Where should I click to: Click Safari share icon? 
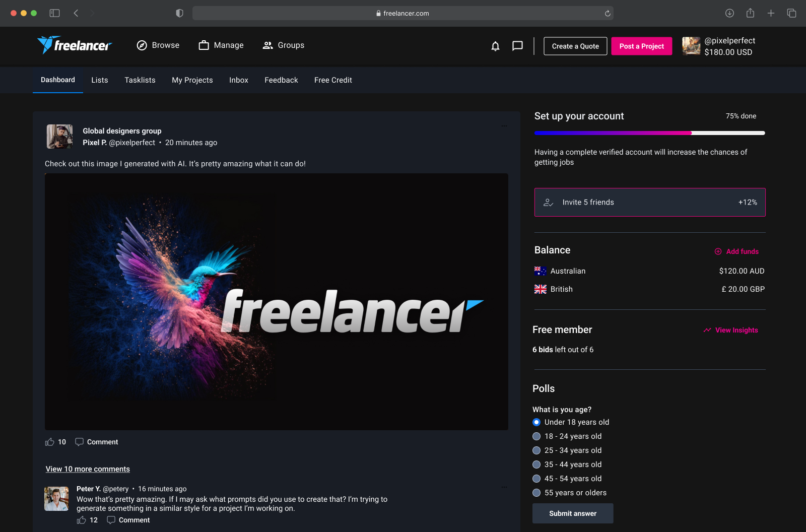[750, 13]
